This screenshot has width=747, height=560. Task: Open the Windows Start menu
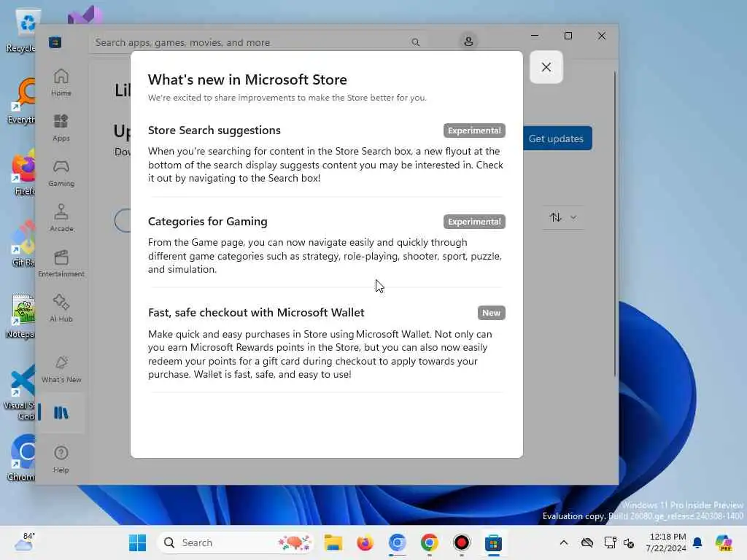point(138,542)
